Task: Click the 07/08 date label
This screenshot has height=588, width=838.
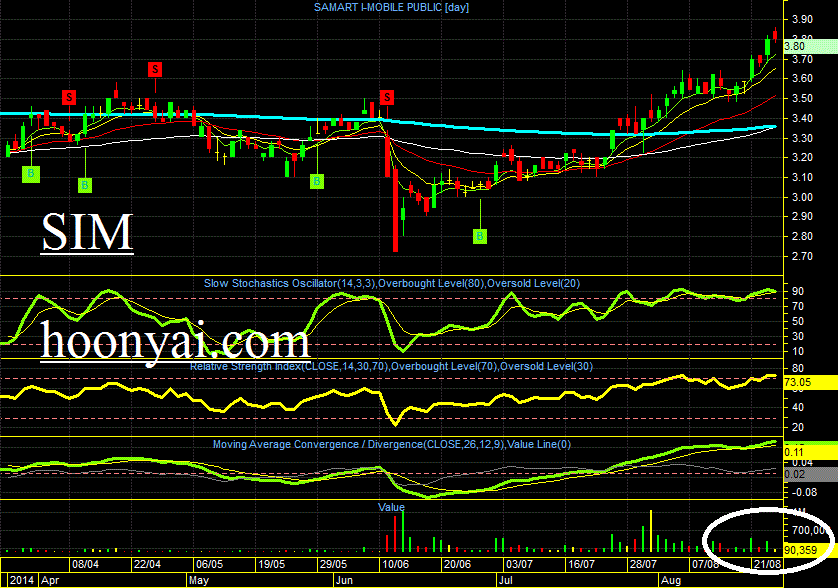Action: point(705,564)
